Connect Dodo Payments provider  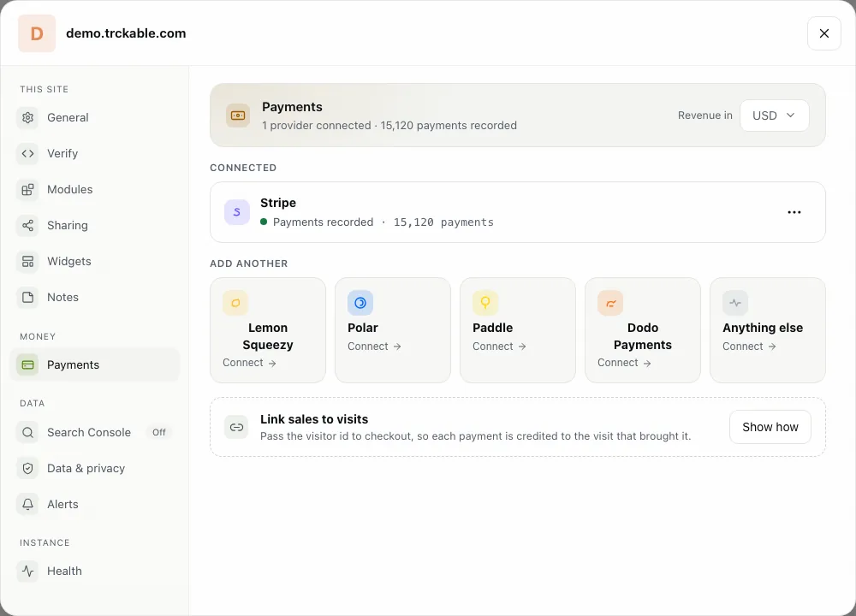click(x=643, y=330)
